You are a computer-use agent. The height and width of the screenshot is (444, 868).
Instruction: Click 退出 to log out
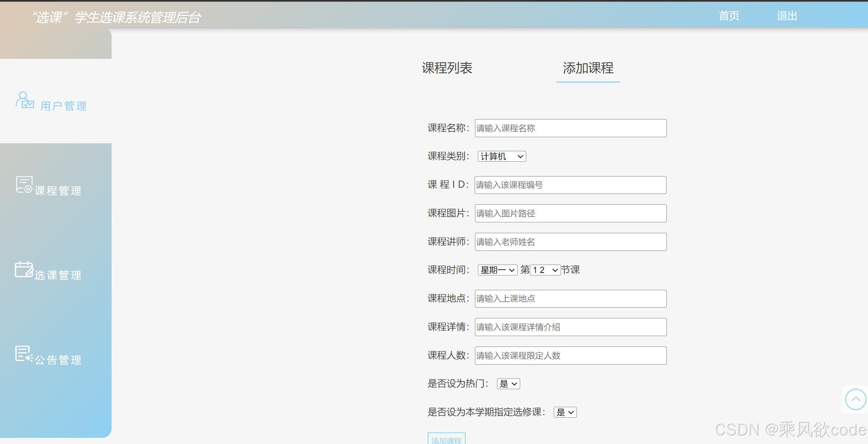(x=787, y=16)
